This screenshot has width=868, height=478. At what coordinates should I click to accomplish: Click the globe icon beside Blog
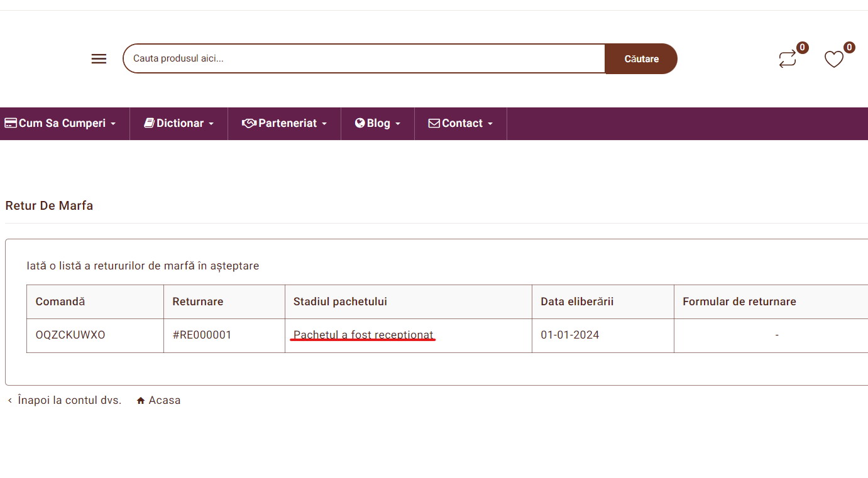point(360,123)
